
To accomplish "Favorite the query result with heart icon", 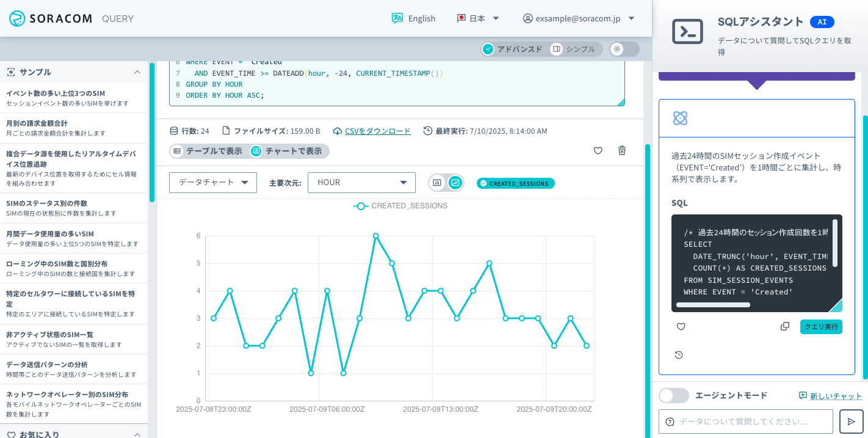I will [598, 150].
